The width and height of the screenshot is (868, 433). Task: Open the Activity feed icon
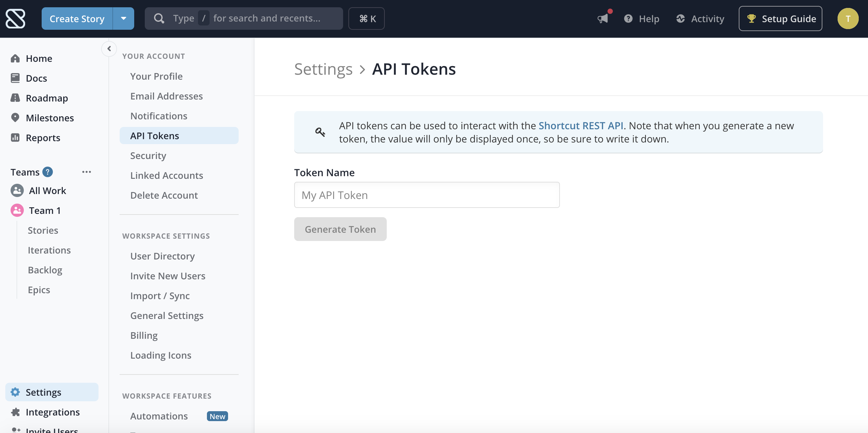(680, 19)
